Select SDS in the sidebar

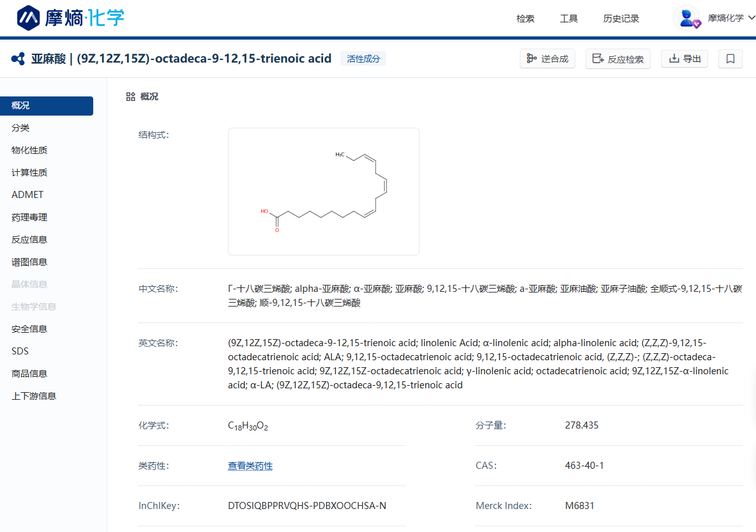[20, 351]
